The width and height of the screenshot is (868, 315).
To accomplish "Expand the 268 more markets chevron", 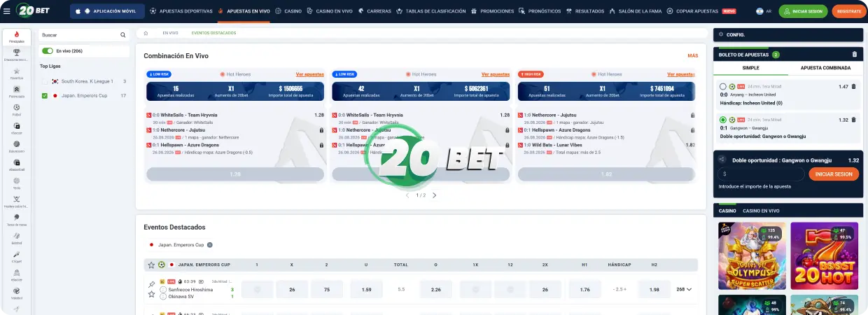I will [x=689, y=289].
